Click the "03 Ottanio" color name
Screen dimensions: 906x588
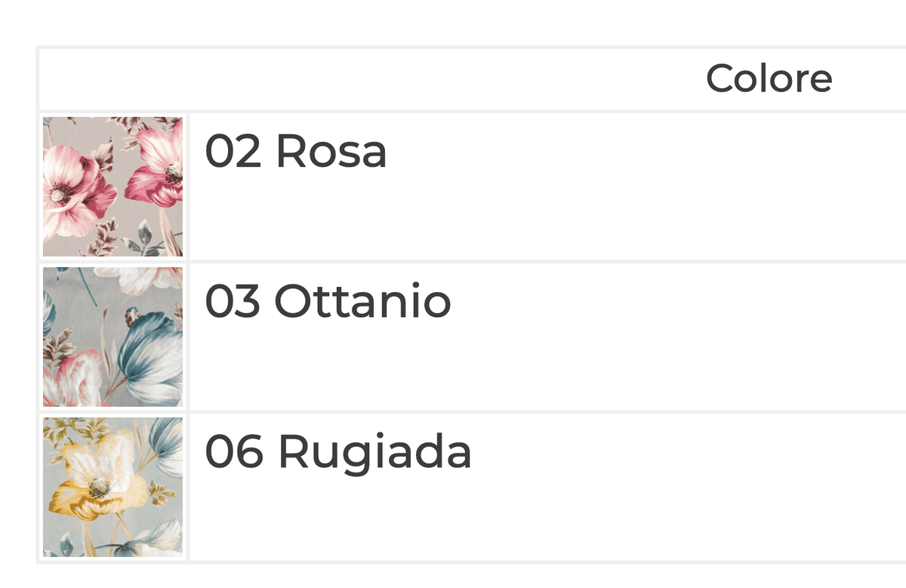coord(328,301)
